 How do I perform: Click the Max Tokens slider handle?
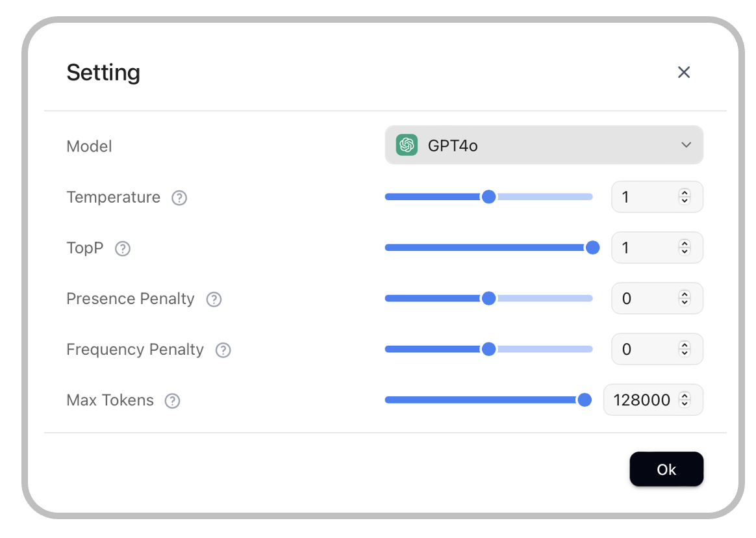click(x=585, y=400)
